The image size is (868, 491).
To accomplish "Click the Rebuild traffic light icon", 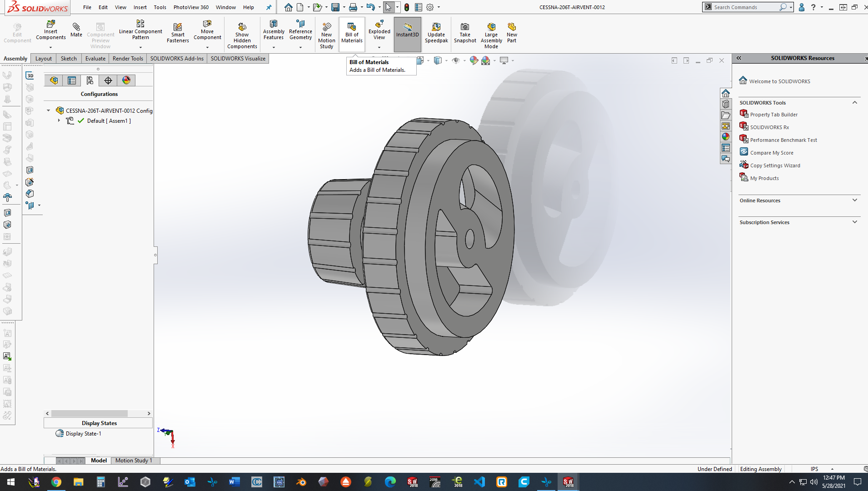I will [407, 7].
